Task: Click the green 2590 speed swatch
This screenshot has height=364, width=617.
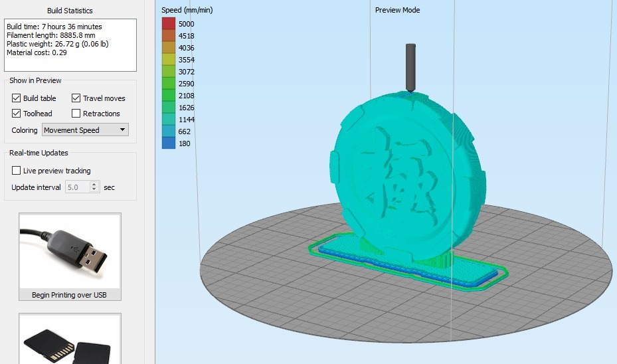Action: coord(169,84)
